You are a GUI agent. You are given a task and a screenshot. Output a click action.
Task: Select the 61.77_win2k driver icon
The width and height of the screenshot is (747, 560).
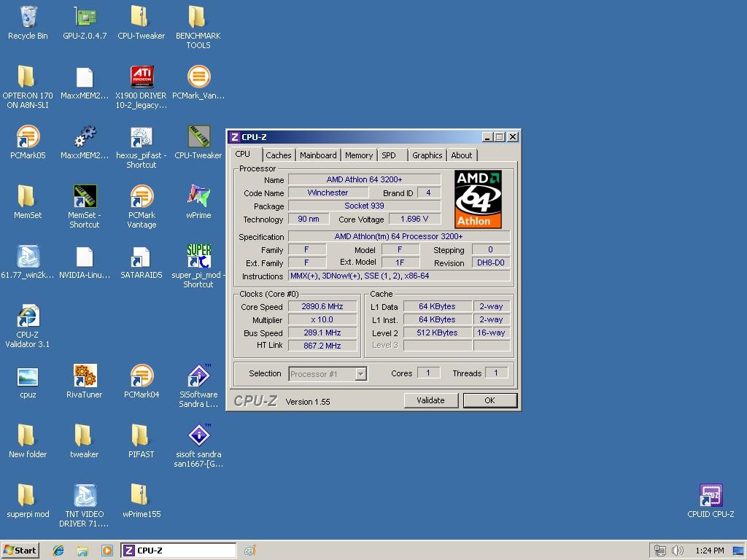tap(28, 257)
